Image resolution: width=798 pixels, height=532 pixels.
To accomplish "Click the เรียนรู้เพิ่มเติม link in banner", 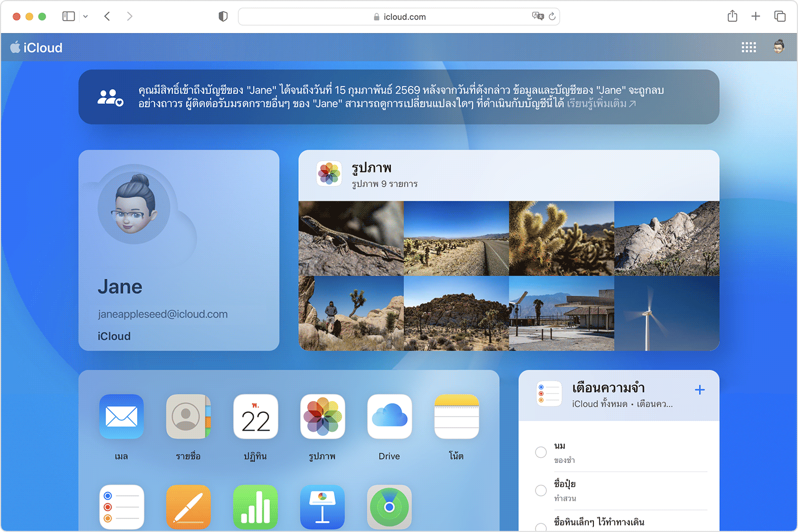I will click(601, 104).
